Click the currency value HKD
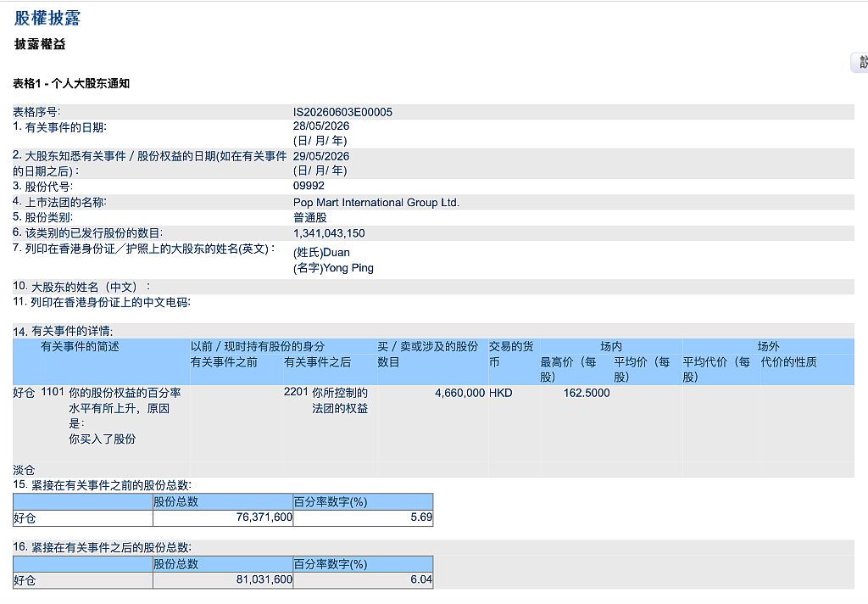 (500, 393)
